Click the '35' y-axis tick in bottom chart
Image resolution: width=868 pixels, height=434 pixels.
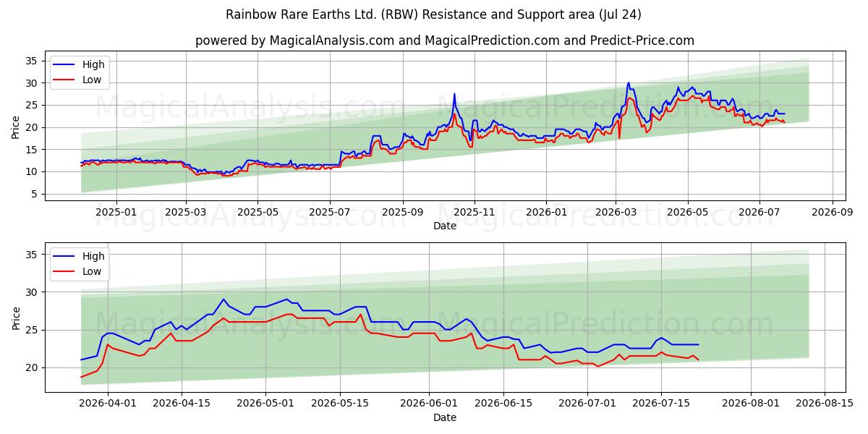pos(30,255)
